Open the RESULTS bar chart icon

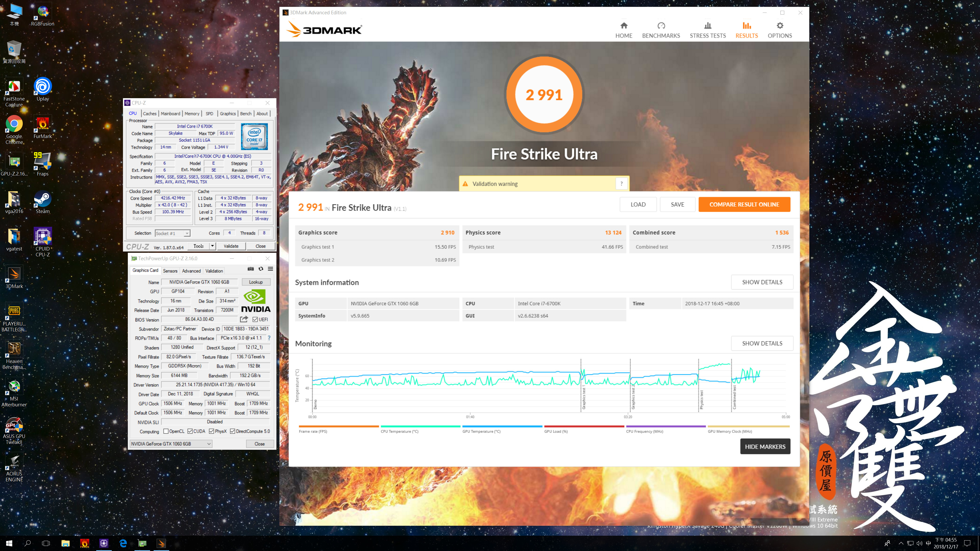[746, 26]
